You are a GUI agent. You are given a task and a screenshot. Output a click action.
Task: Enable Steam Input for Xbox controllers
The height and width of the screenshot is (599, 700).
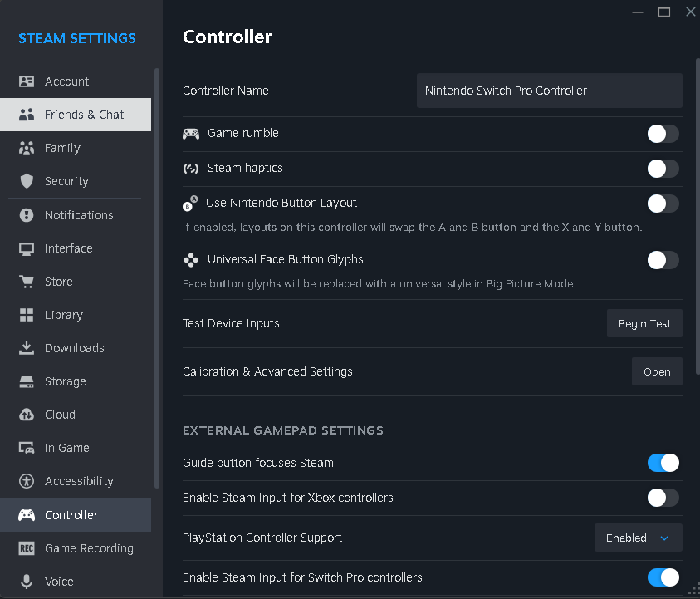[663, 498]
